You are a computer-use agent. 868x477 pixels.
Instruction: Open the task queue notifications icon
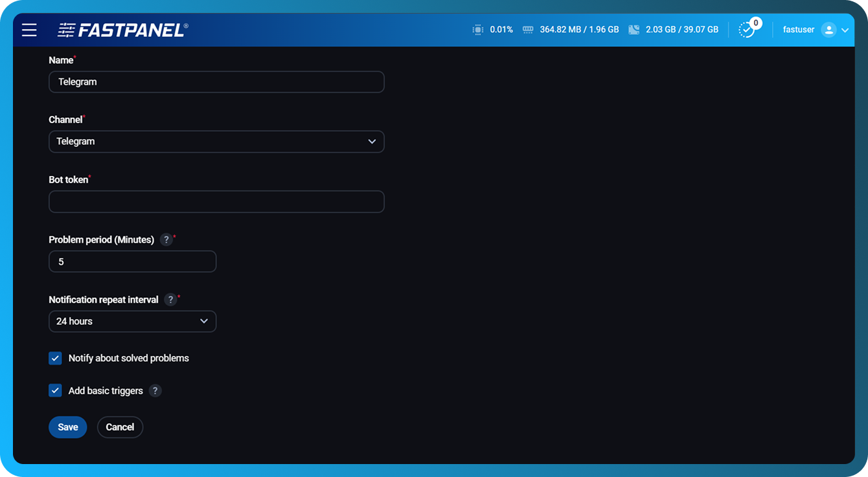(747, 30)
